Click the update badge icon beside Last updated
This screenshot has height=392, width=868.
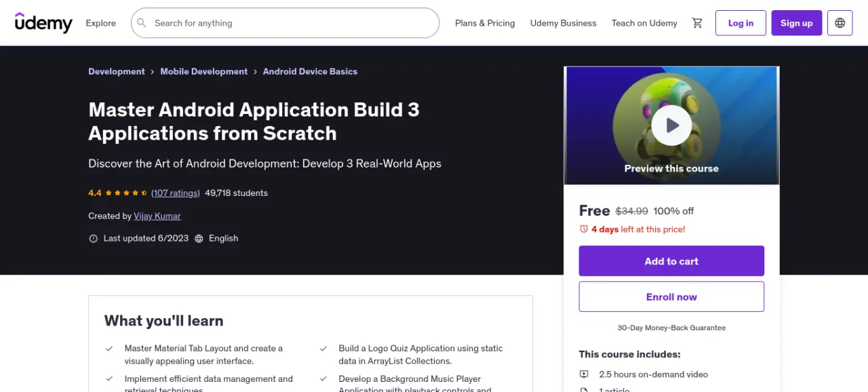pos(94,239)
